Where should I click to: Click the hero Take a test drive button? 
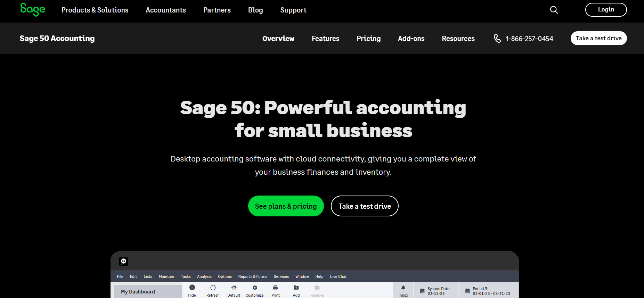[365, 206]
